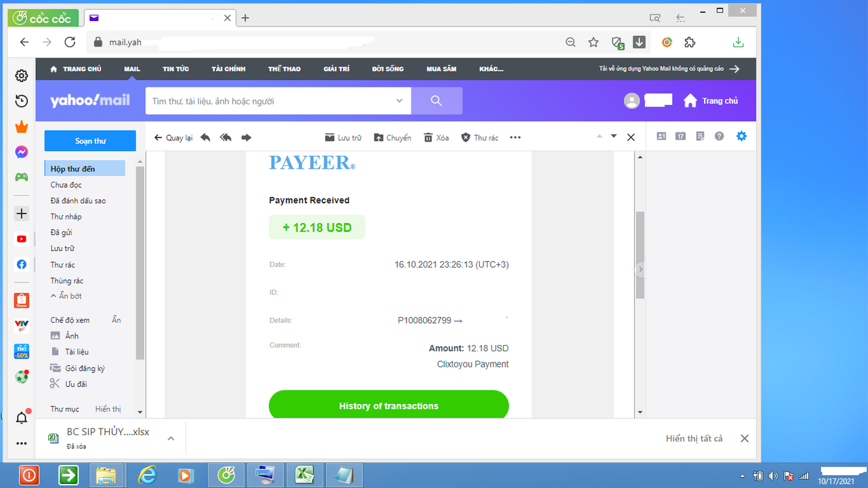Open Đã đánh dấu sao folder

[78, 201]
